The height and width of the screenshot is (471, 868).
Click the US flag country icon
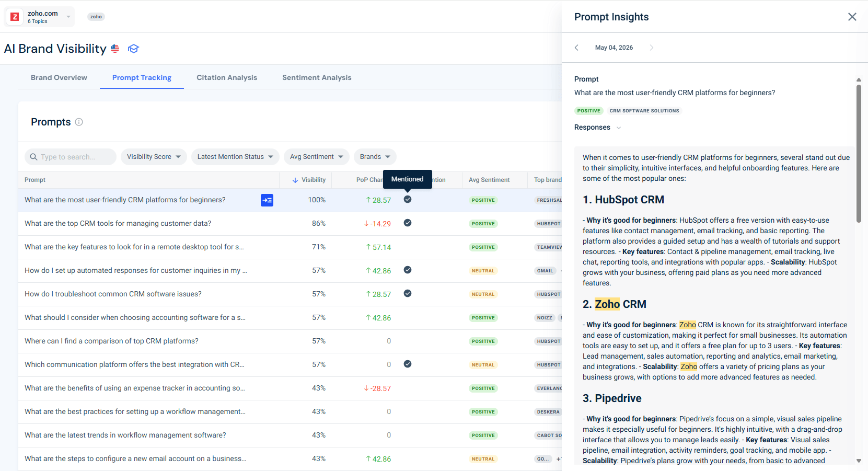click(x=115, y=49)
